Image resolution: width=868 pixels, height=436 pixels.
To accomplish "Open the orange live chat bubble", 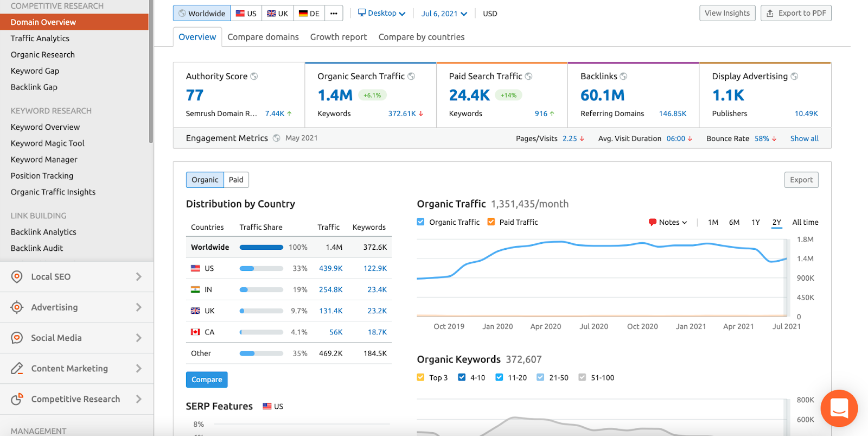I will [x=839, y=408].
